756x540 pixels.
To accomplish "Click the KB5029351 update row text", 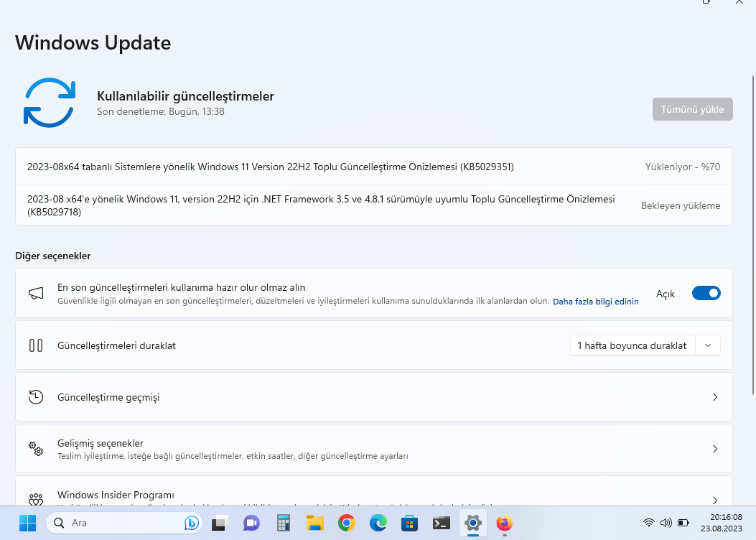I will [271, 167].
